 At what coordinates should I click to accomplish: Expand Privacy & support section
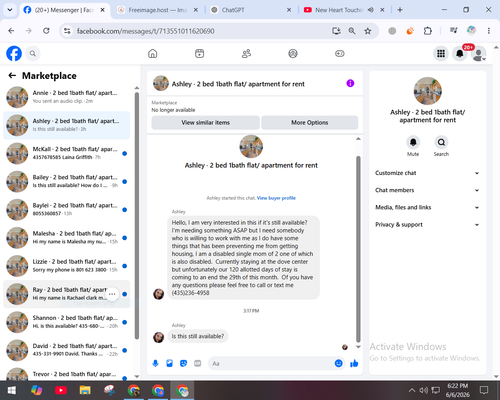click(x=427, y=225)
